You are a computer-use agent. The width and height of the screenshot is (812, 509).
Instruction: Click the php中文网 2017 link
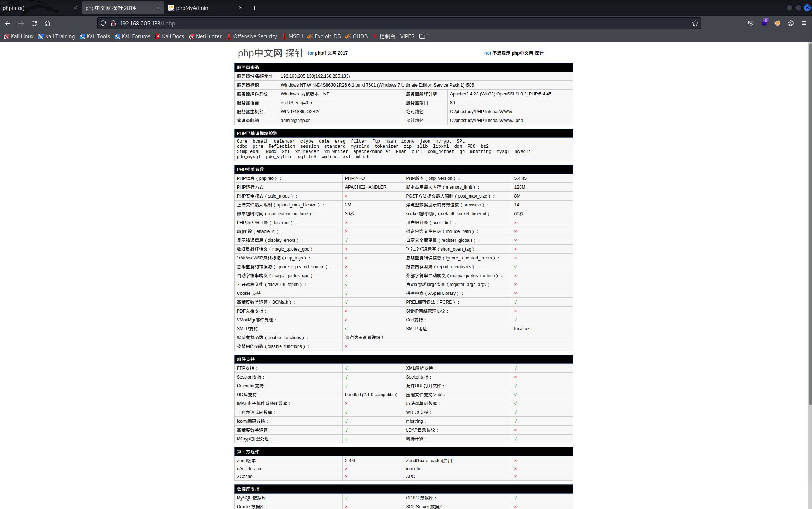tap(331, 53)
